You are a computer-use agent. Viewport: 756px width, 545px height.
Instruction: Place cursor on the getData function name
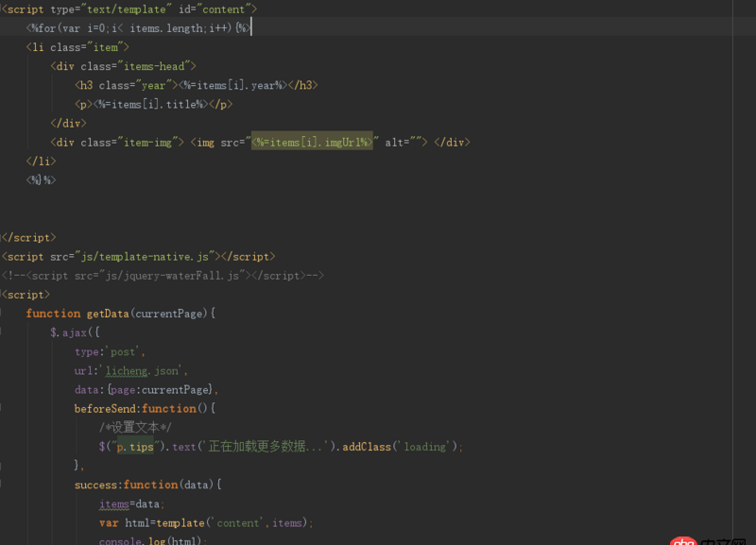click(107, 313)
